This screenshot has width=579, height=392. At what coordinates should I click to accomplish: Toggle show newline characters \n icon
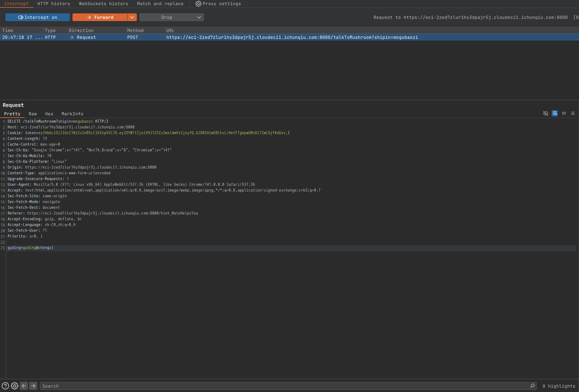(x=564, y=113)
